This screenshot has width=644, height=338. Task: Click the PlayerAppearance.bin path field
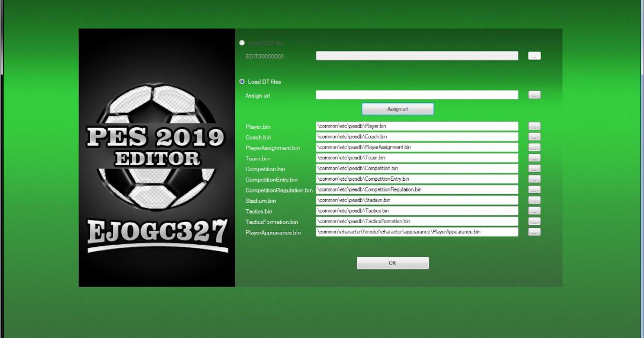[417, 232]
